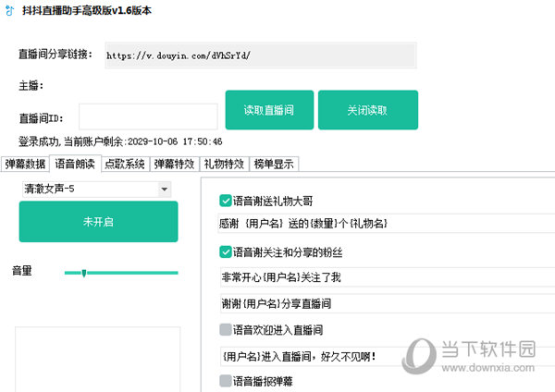Uncheck the 语音谢送礼物大哥 checkbox

point(226,201)
